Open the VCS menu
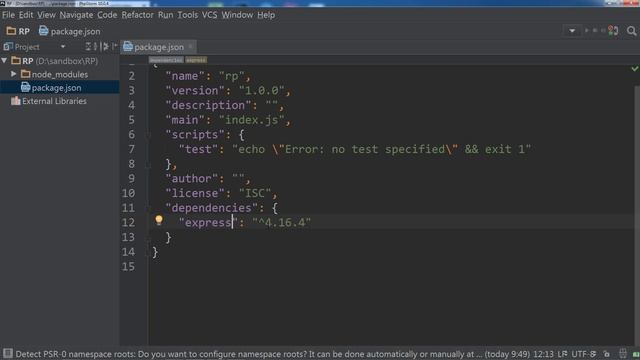 click(209, 15)
